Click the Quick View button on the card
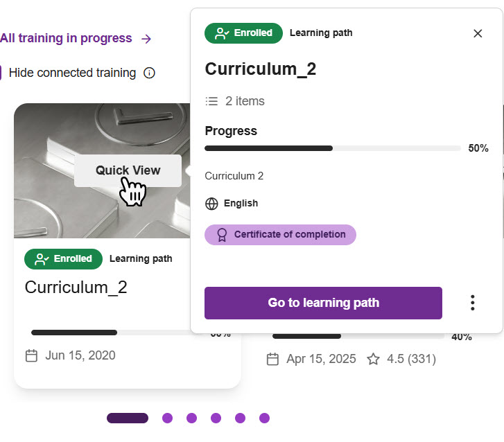Image resolution: width=504 pixels, height=442 pixels. (128, 170)
